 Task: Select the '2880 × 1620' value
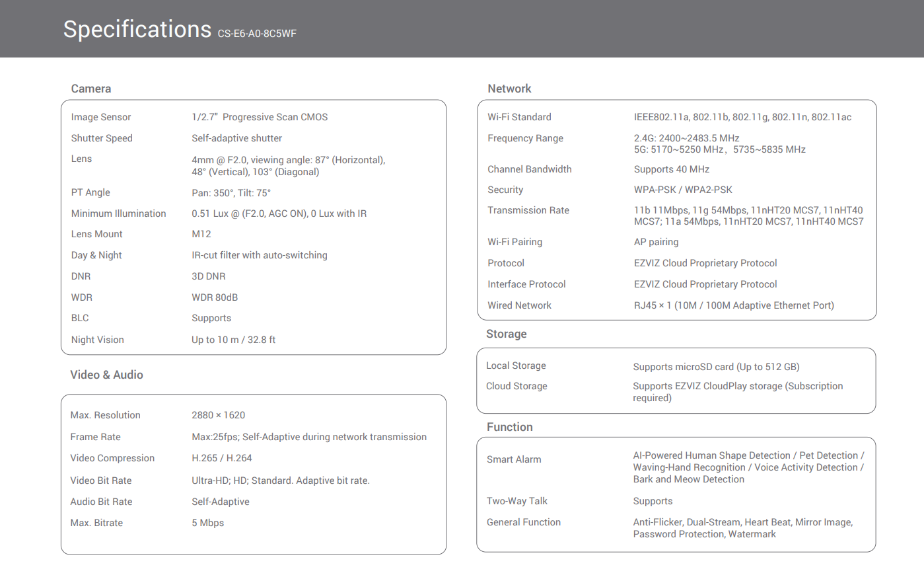tap(218, 415)
